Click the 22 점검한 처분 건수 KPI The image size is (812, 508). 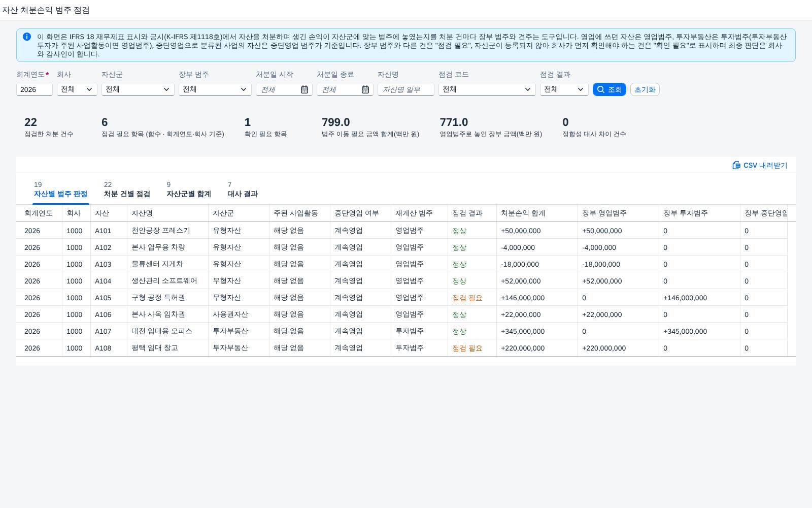click(49, 127)
